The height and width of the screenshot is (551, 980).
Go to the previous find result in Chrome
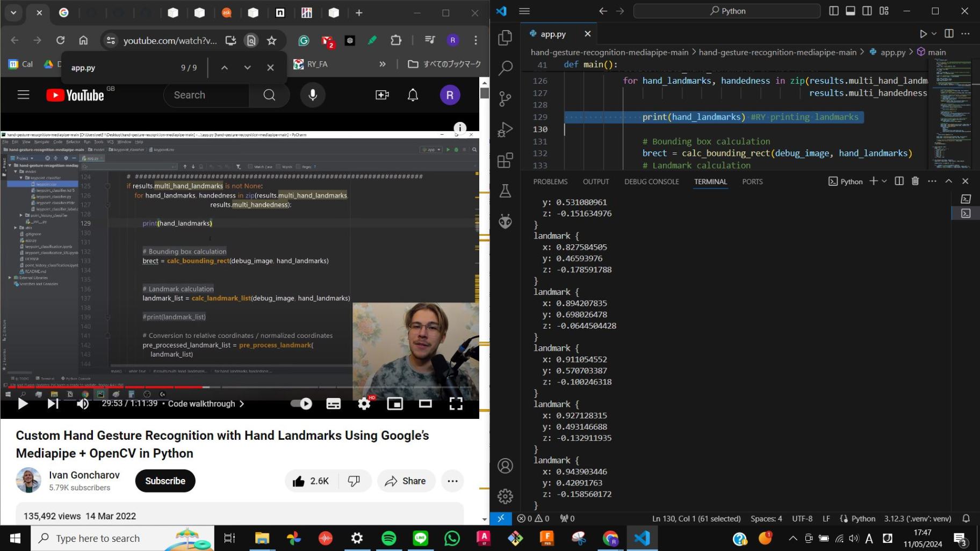pyautogui.click(x=225, y=68)
